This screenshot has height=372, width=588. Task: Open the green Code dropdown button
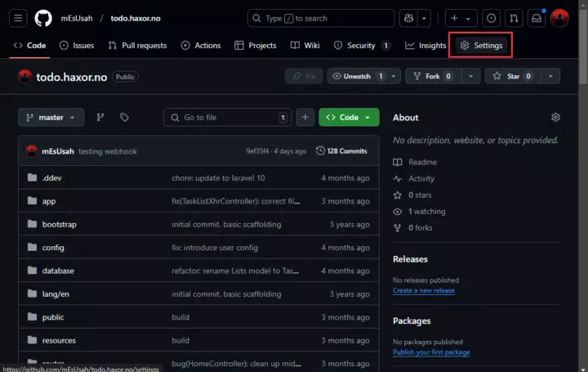[349, 118]
